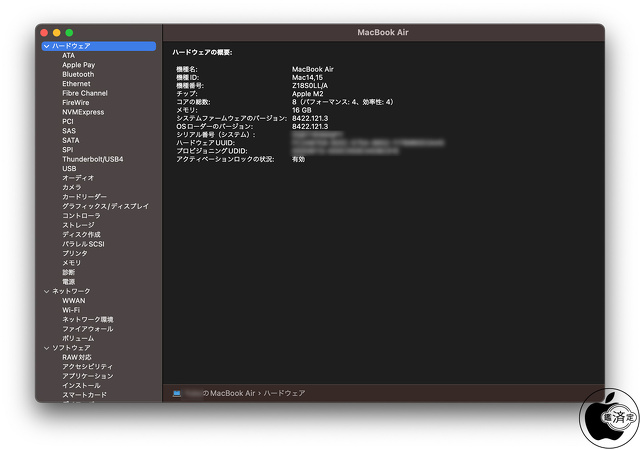Open the プリンタ entry

tap(75, 253)
